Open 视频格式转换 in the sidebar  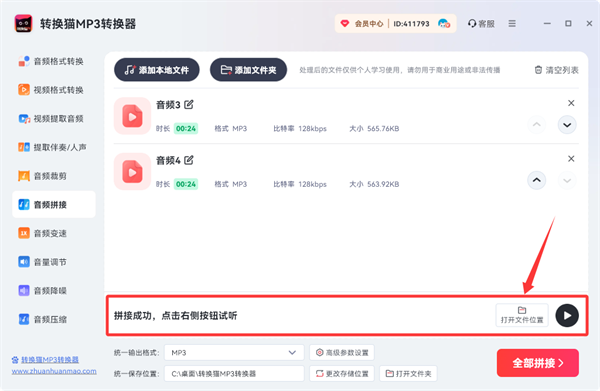click(51, 90)
